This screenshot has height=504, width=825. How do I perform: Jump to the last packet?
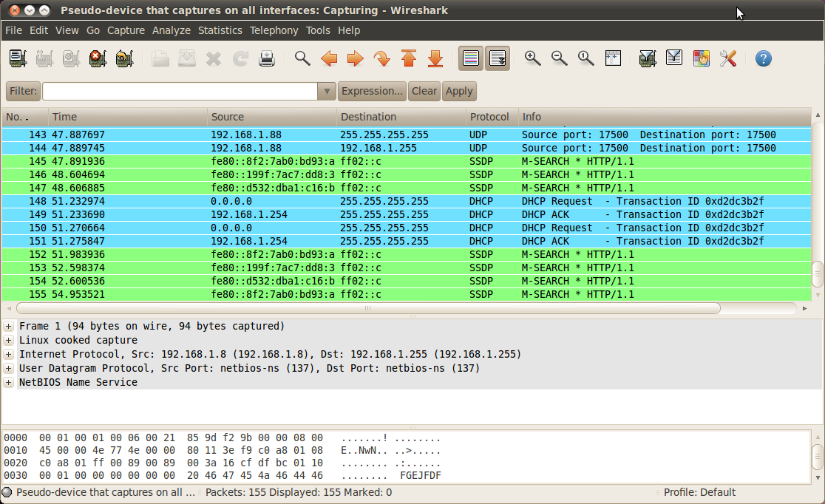click(435, 58)
